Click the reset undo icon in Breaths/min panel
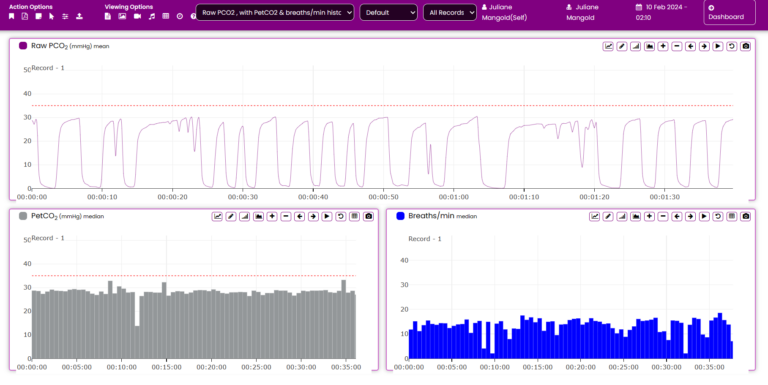This screenshot has width=768, height=385. pyautogui.click(x=718, y=216)
